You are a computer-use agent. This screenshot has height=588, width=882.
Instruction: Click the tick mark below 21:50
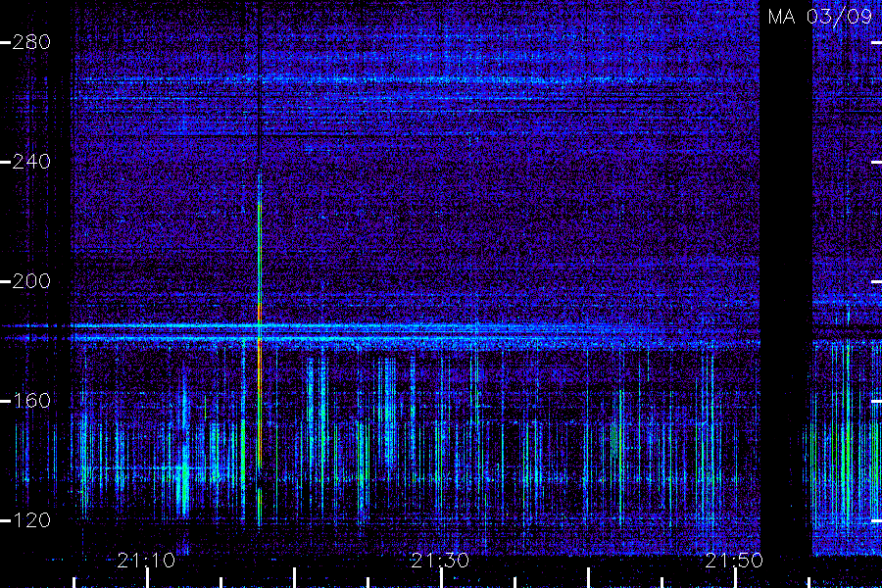tap(735, 578)
